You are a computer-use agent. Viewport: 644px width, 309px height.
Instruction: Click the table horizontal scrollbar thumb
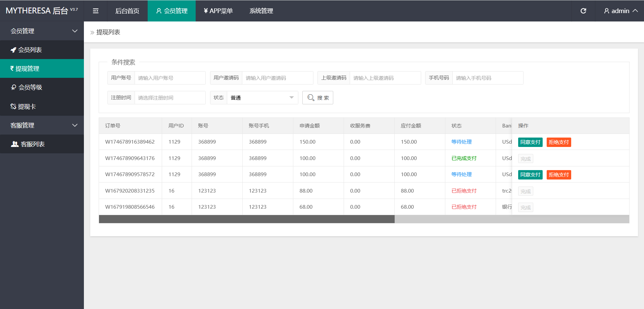click(247, 219)
